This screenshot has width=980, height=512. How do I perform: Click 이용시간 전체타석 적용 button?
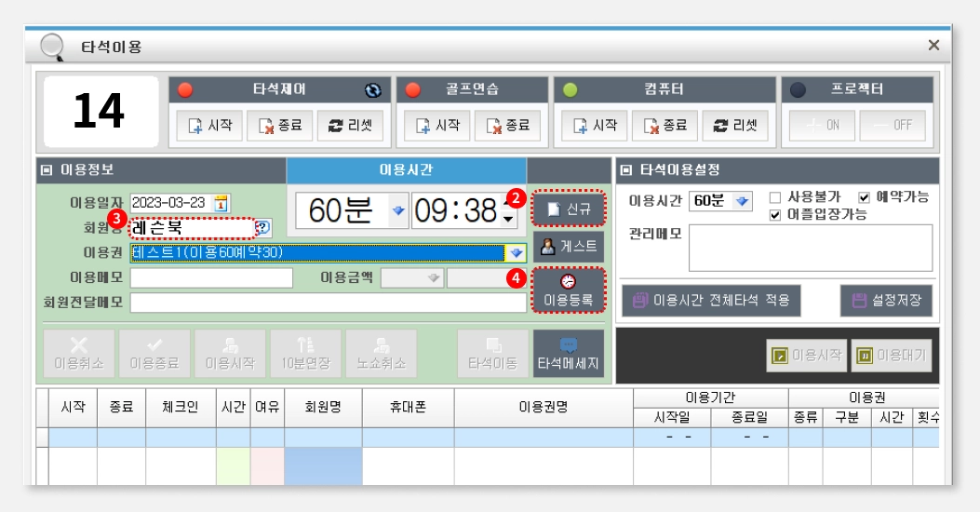tap(711, 301)
